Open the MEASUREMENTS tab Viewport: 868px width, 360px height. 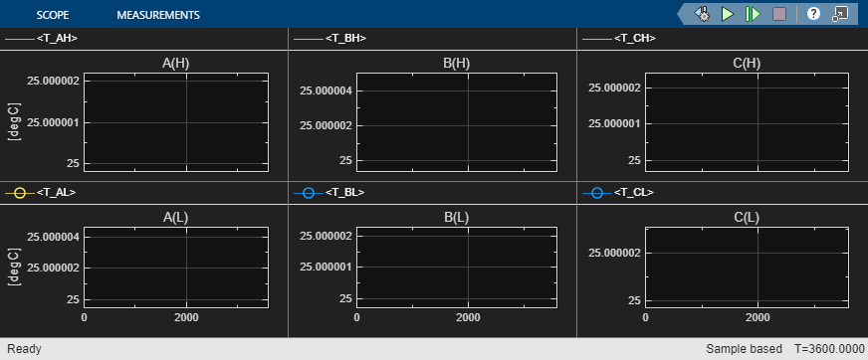pos(158,15)
